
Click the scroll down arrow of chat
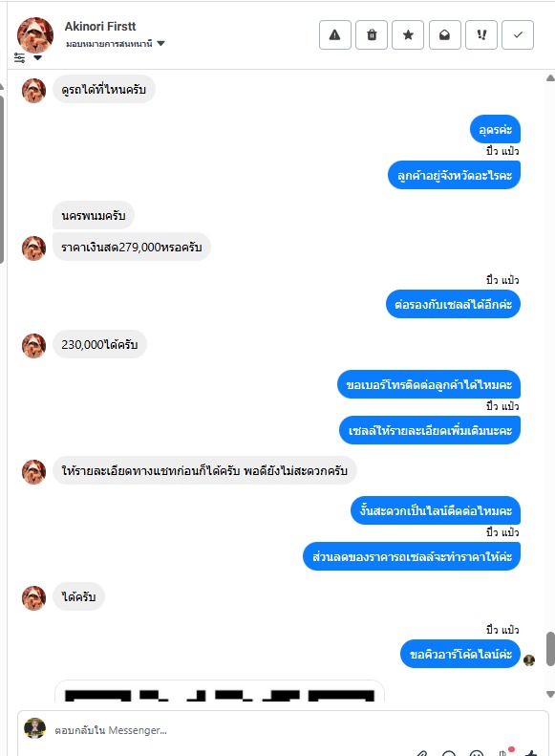[x=550, y=694]
